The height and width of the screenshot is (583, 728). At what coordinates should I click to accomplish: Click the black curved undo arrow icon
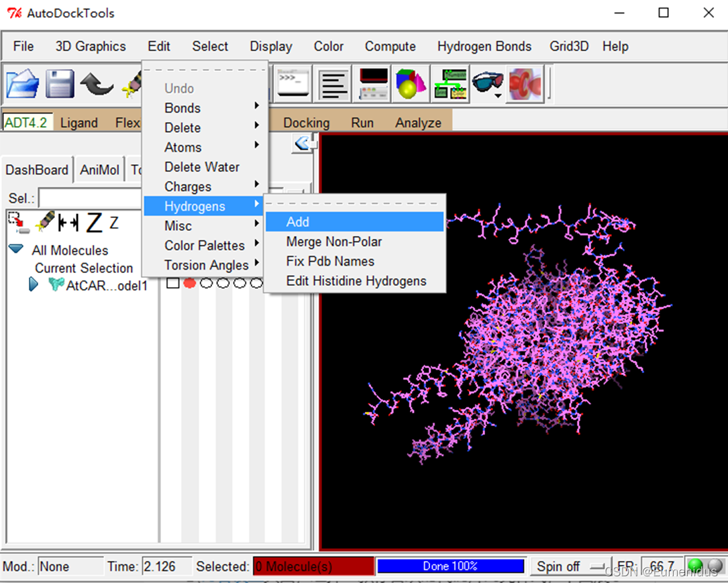(97, 84)
